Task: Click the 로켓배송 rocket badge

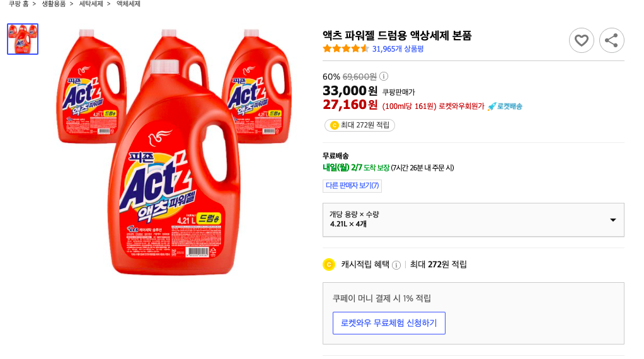Action: (x=505, y=106)
